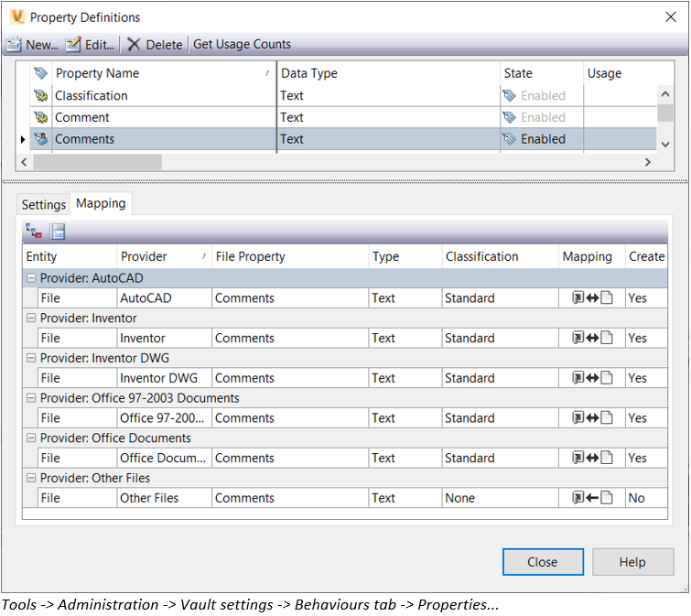Click the Inventor DWG row's mapping icon
This screenshot has width=691, height=616.
(592, 378)
